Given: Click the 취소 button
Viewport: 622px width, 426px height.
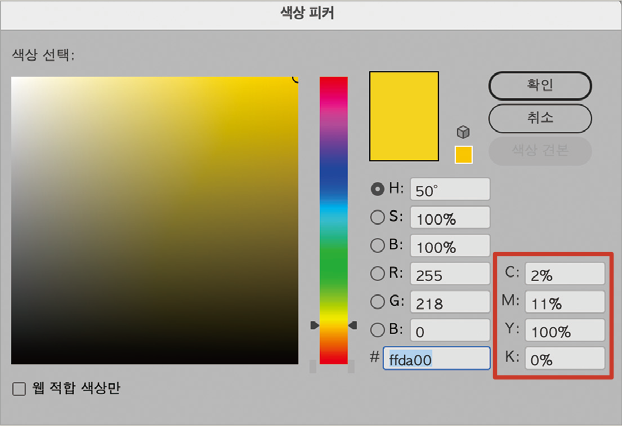Looking at the screenshot, I should [x=540, y=118].
